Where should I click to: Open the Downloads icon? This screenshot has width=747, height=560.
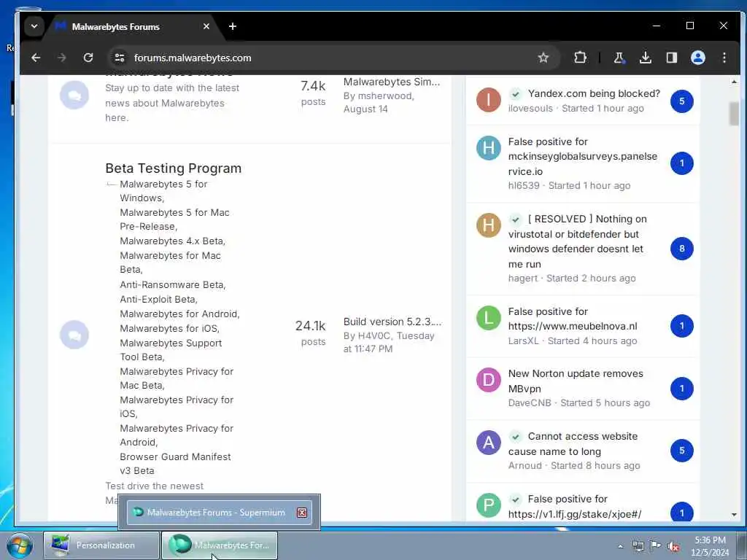[646, 58]
